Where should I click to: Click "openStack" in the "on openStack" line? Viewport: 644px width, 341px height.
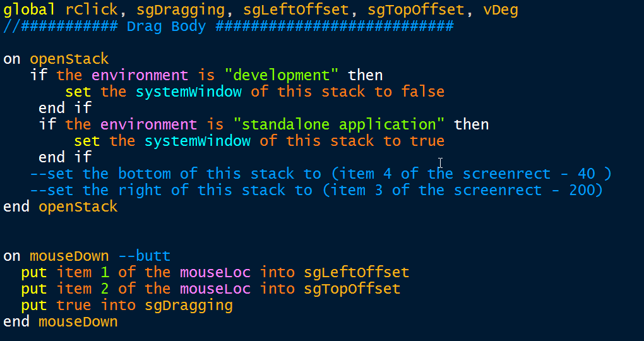tap(69, 59)
